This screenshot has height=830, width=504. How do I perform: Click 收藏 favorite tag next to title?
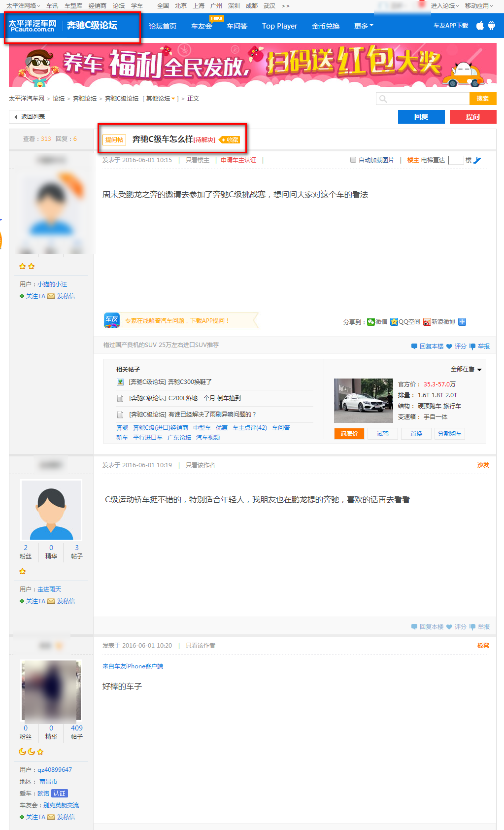coord(229,140)
